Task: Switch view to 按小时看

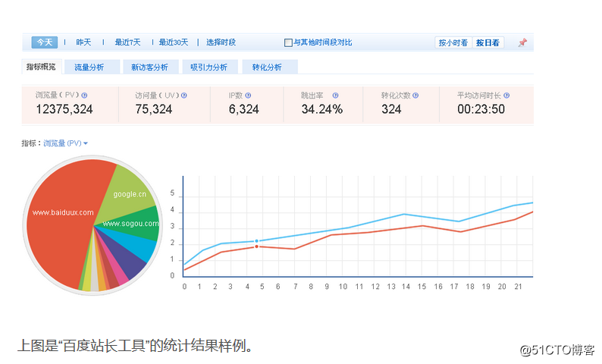Action: point(453,42)
